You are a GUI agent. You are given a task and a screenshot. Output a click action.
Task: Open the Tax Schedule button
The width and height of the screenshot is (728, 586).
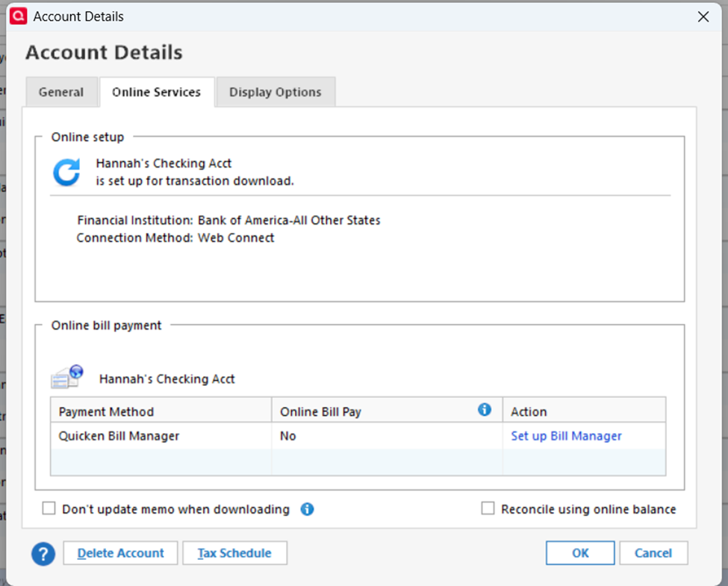click(x=234, y=553)
